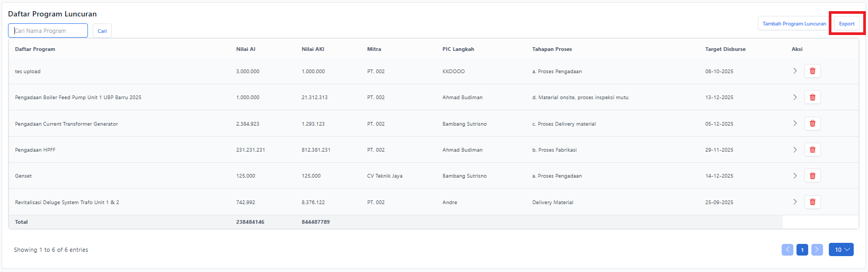Click Tambah Program Luncuran button
Screen dimensions: 868x272
click(x=793, y=24)
